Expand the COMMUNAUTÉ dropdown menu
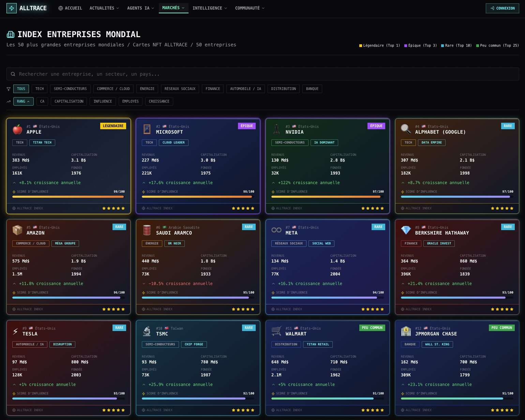The width and height of the screenshot is (525, 420). click(x=250, y=8)
